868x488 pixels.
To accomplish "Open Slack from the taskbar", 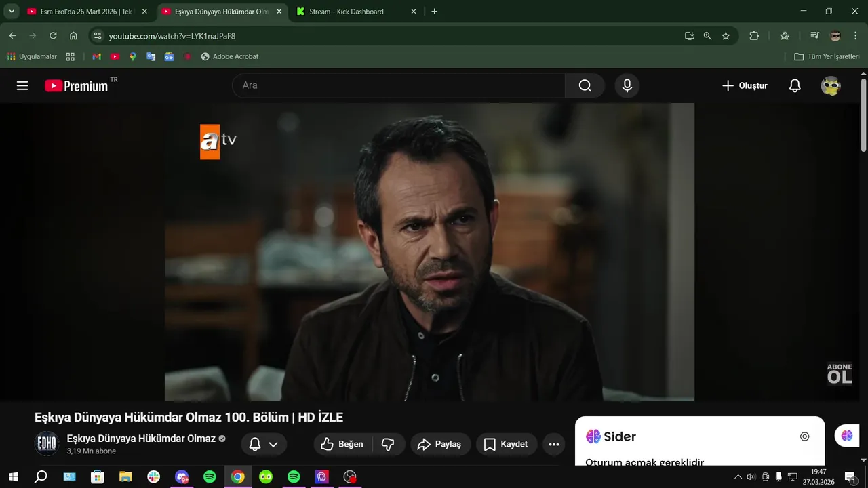I will [x=153, y=477].
